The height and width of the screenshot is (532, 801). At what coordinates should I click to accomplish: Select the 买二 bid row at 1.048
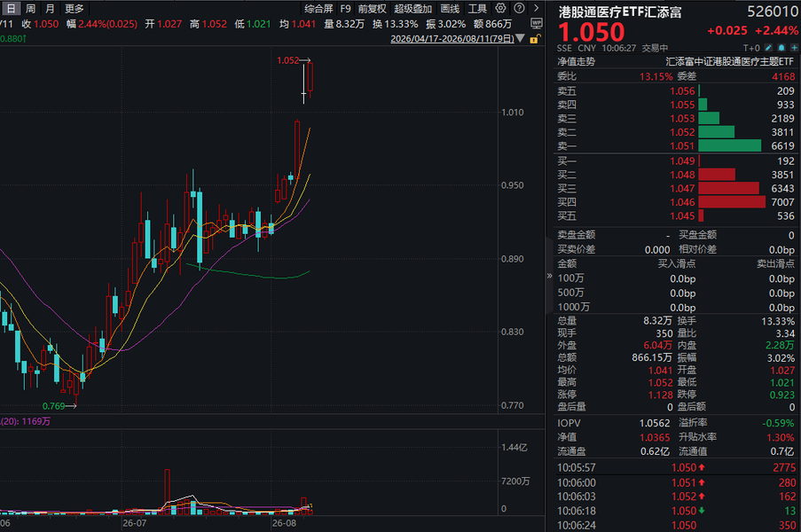pyautogui.click(x=676, y=176)
